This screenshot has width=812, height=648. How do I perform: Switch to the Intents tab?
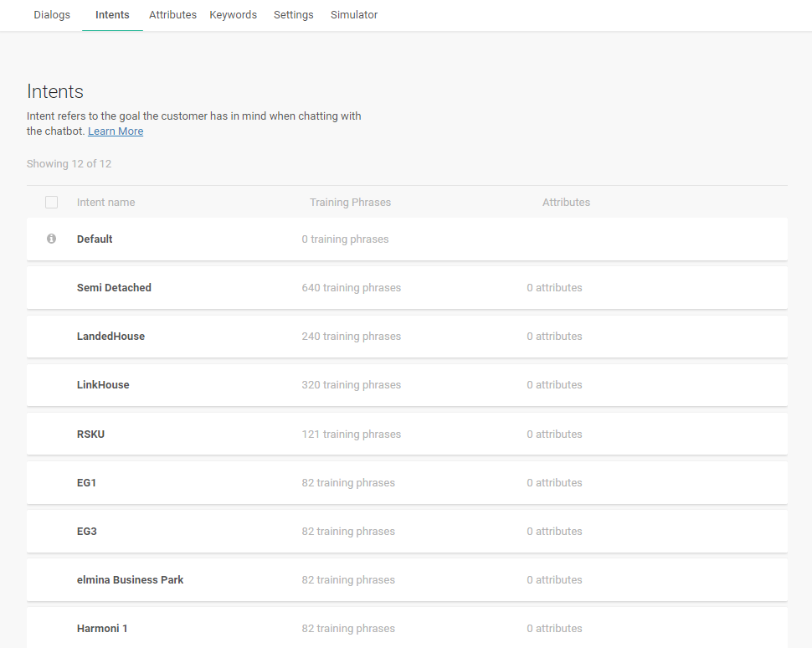(x=112, y=15)
